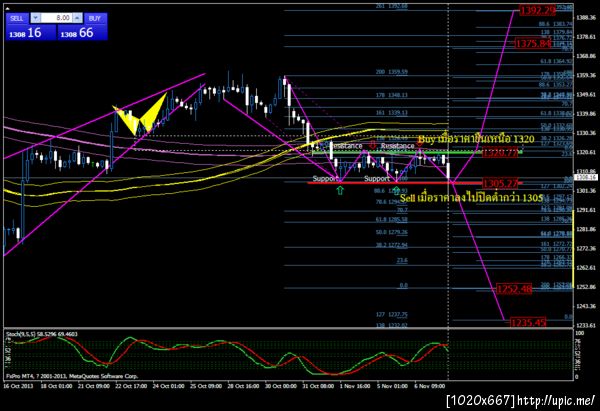Click the '5 Nov 01:00' time axis label
The width and height of the screenshot is (600, 411).
pos(393,386)
